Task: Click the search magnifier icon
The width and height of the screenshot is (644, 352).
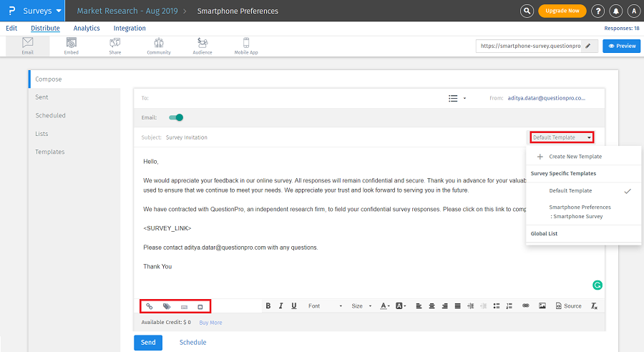Action: 527,11
